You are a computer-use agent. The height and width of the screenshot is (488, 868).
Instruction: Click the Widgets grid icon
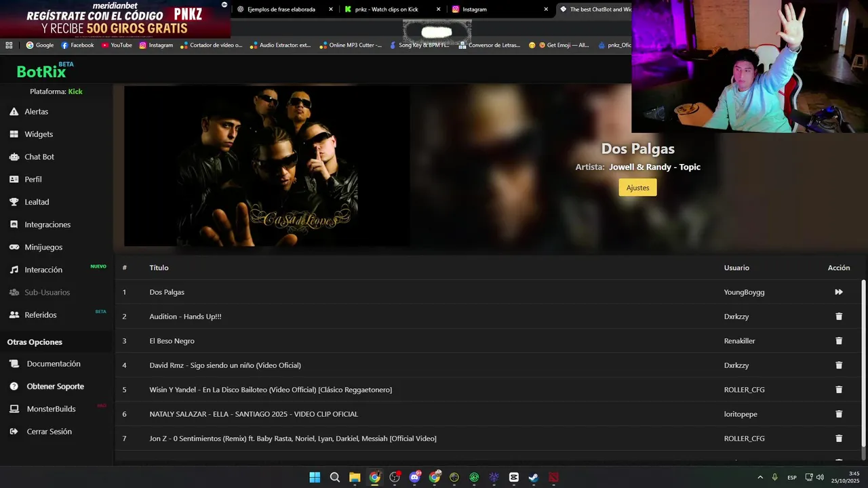[x=14, y=134]
